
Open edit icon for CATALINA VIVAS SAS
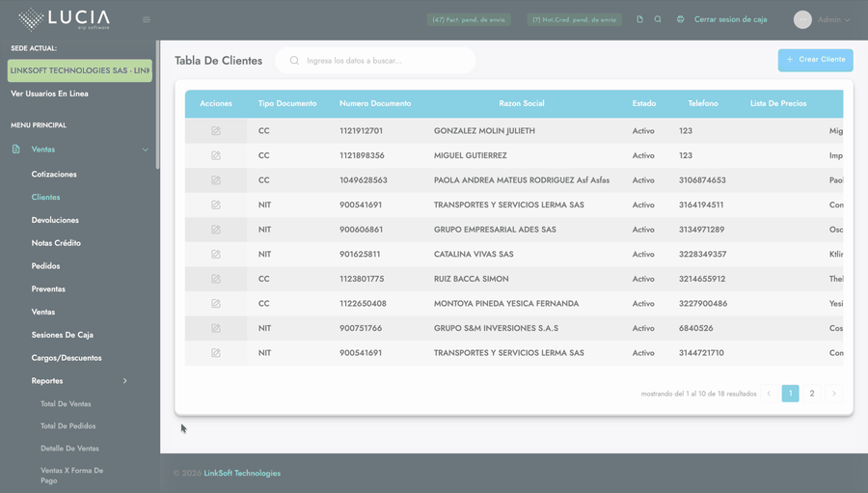pos(215,255)
